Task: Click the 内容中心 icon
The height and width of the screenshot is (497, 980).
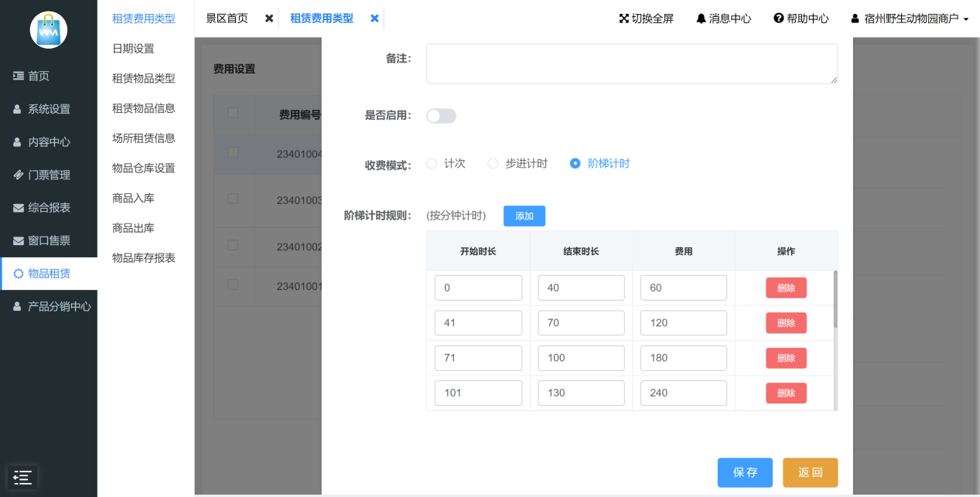Action: click(18, 142)
